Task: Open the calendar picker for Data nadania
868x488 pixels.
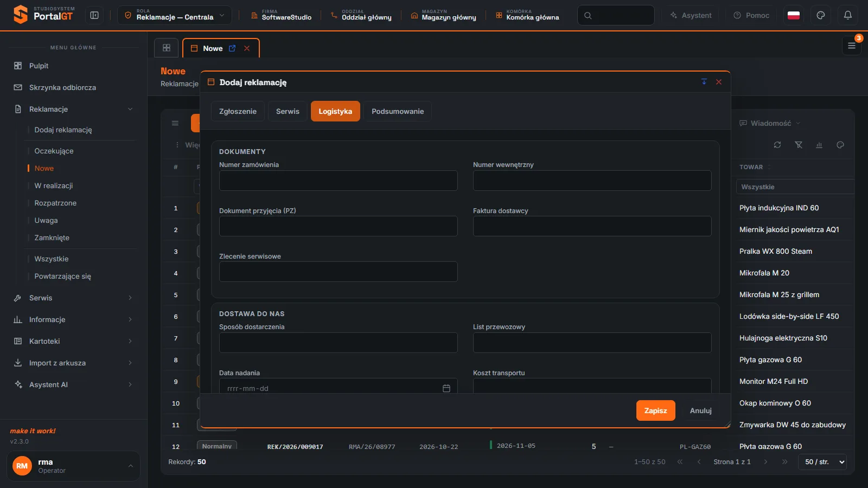Action: click(446, 388)
